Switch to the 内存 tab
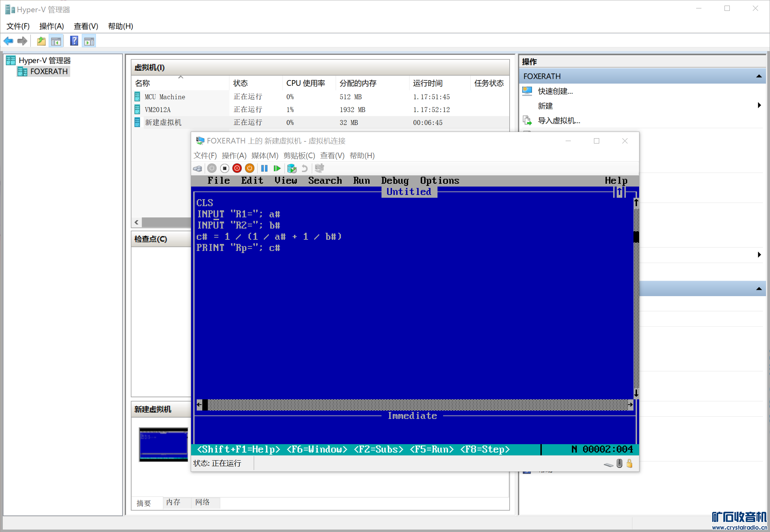 pos(173,502)
